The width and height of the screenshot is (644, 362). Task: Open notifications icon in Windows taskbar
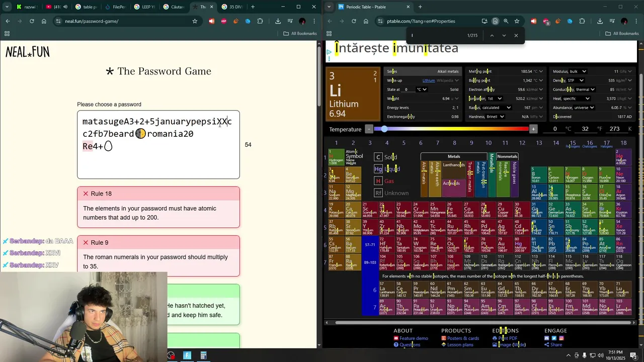[633, 355]
